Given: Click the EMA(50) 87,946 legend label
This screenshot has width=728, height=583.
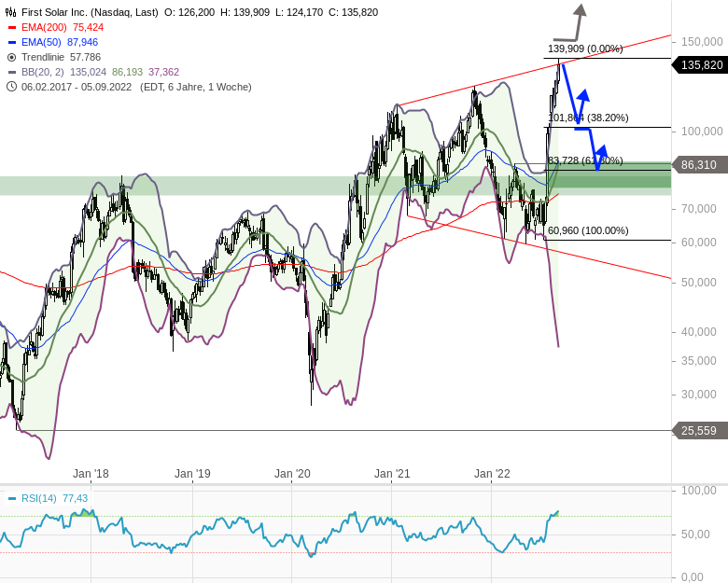Looking at the screenshot, I should (60, 42).
